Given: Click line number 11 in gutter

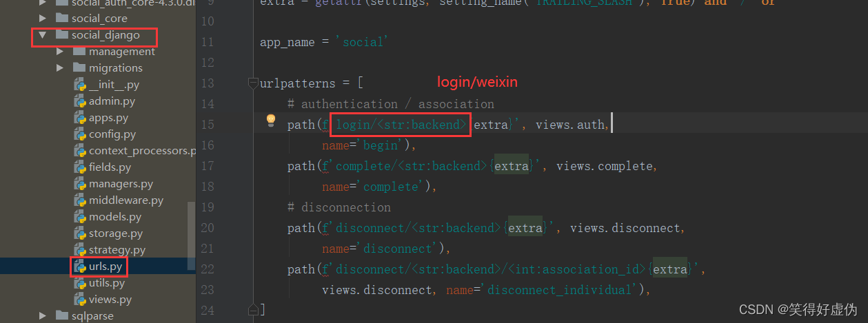Looking at the screenshot, I should pyautogui.click(x=208, y=42).
